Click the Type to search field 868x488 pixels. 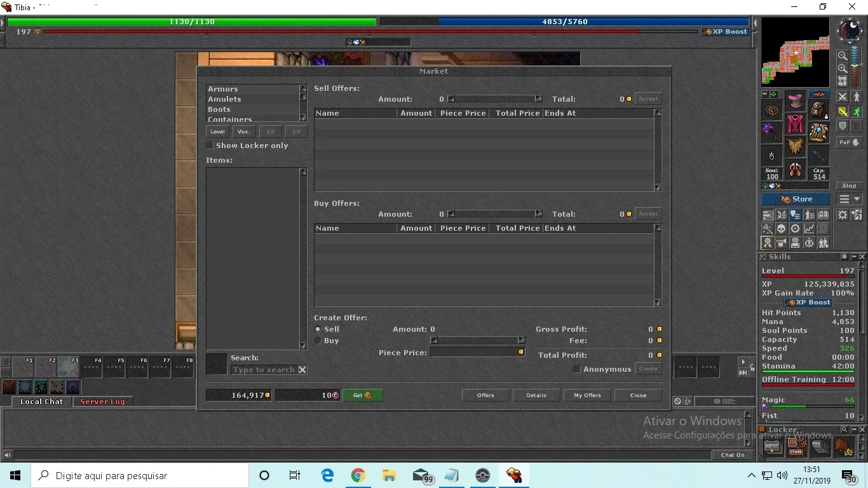(264, 370)
